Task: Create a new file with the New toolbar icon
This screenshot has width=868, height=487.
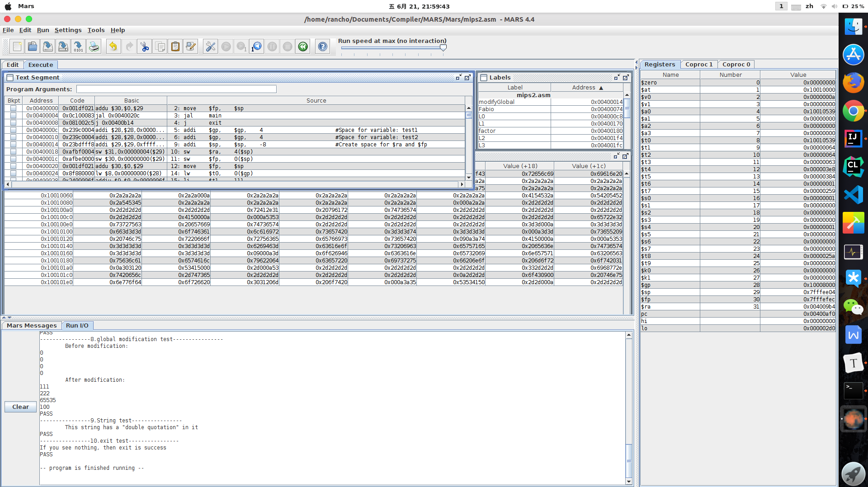Action: [17, 47]
